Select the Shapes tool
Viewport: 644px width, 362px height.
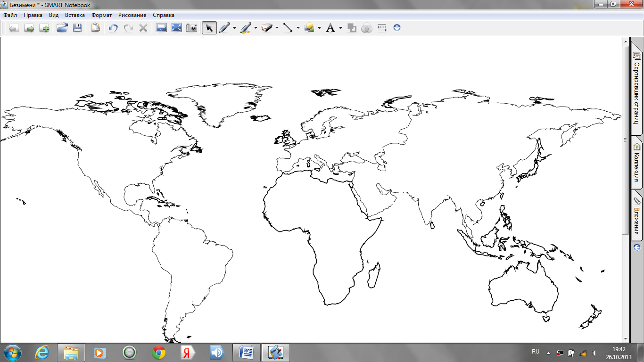(x=309, y=28)
